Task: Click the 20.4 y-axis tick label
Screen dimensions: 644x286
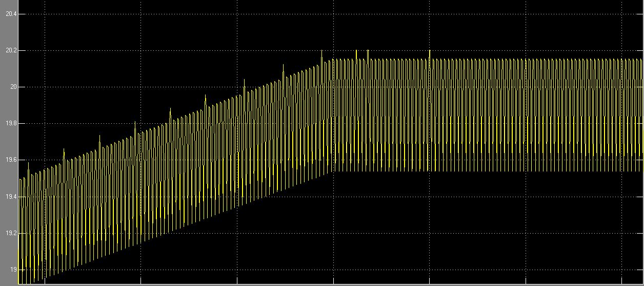Action: point(11,14)
